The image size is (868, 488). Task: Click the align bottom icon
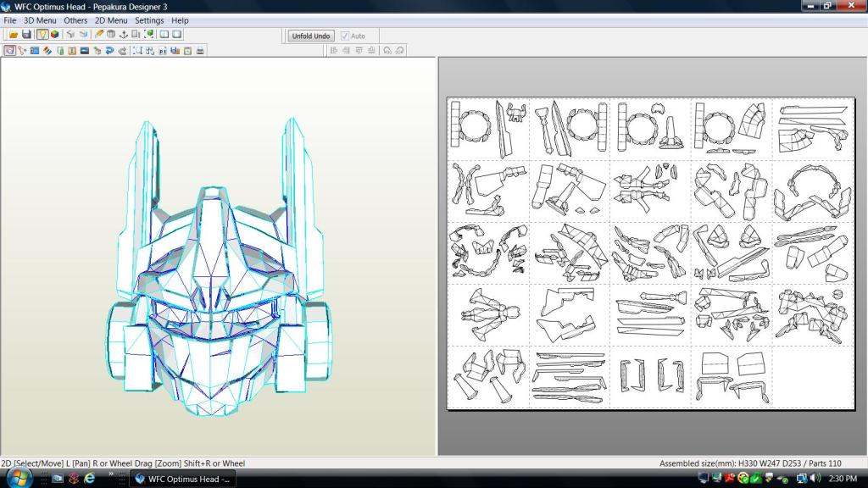(x=371, y=50)
